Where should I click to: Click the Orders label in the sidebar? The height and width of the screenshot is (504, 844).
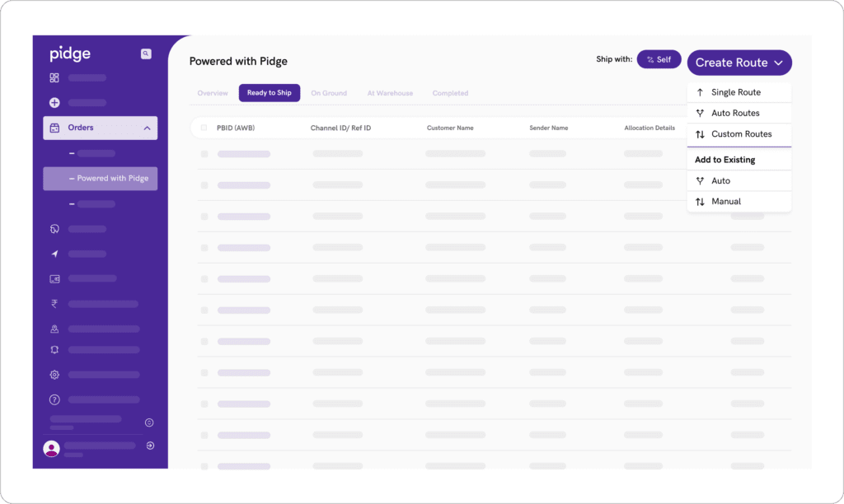pos(81,128)
